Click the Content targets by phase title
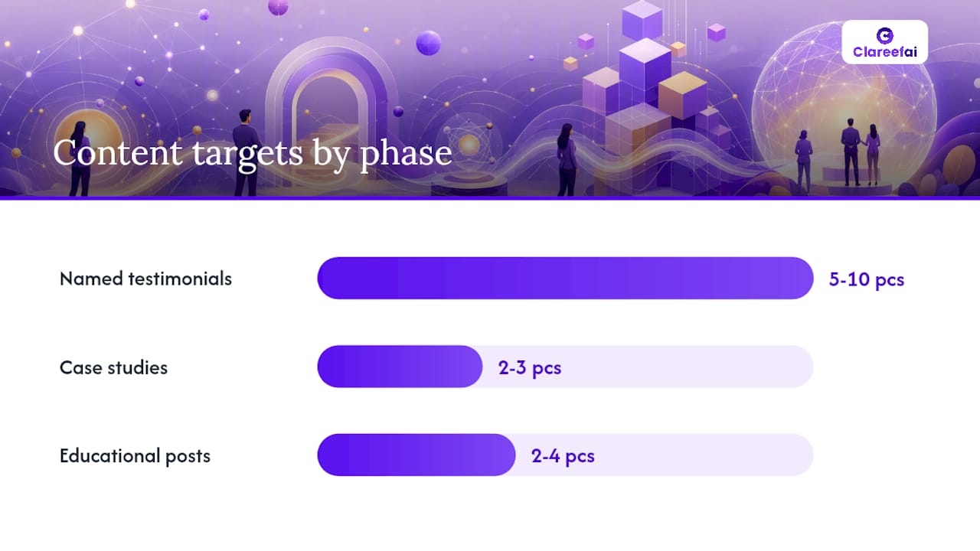The height and width of the screenshot is (551, 980). point(253,153)
